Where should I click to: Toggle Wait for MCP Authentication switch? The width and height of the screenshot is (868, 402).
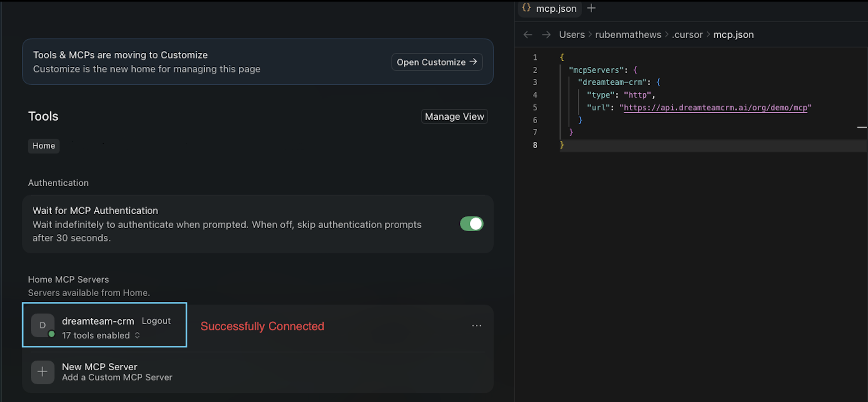click(471, 224)
